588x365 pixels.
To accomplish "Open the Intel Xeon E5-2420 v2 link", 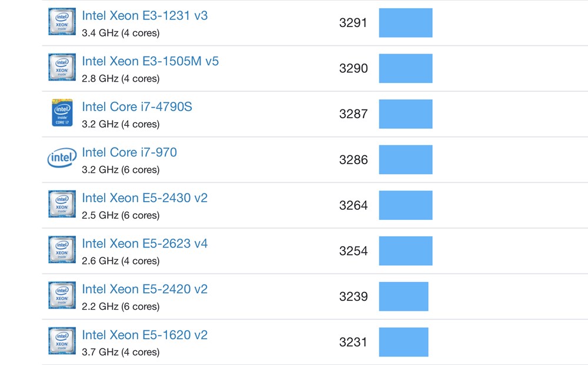I will 145,289.
